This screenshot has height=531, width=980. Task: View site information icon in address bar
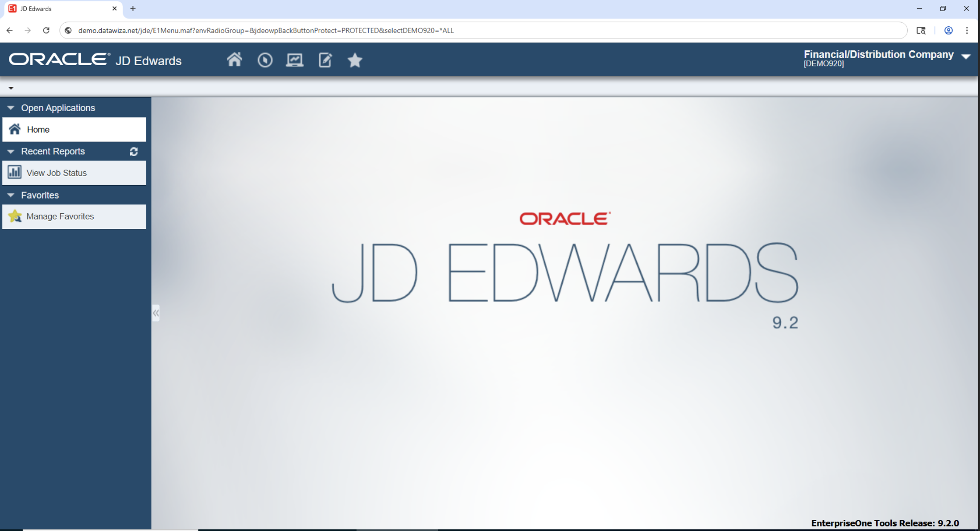[x=68, y=30]
